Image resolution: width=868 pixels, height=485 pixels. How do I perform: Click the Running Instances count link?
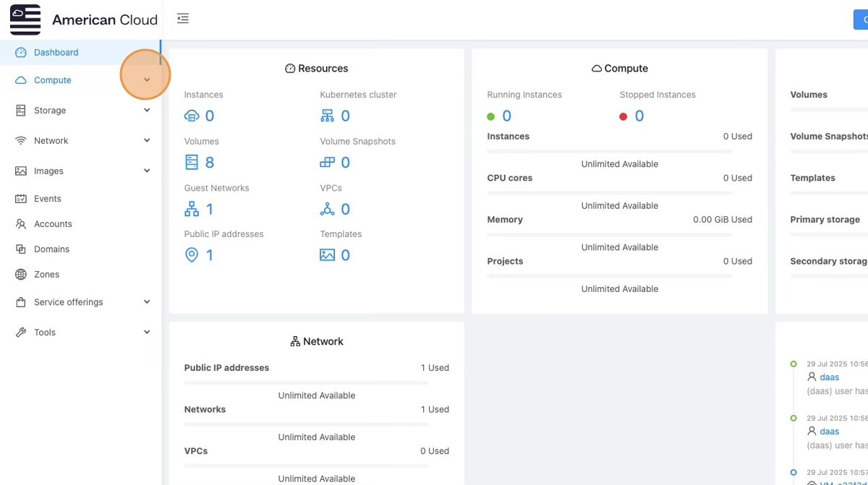click(506, 116)
